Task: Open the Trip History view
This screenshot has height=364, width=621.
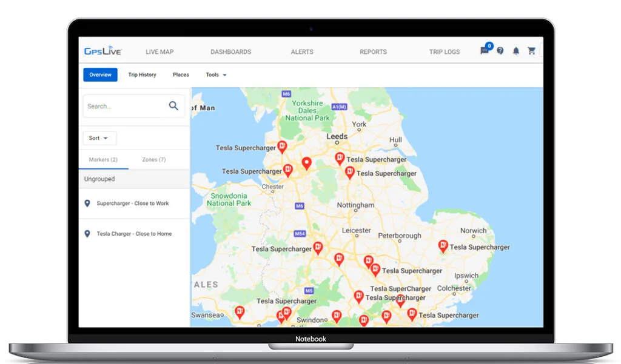Action: point(142,74)
